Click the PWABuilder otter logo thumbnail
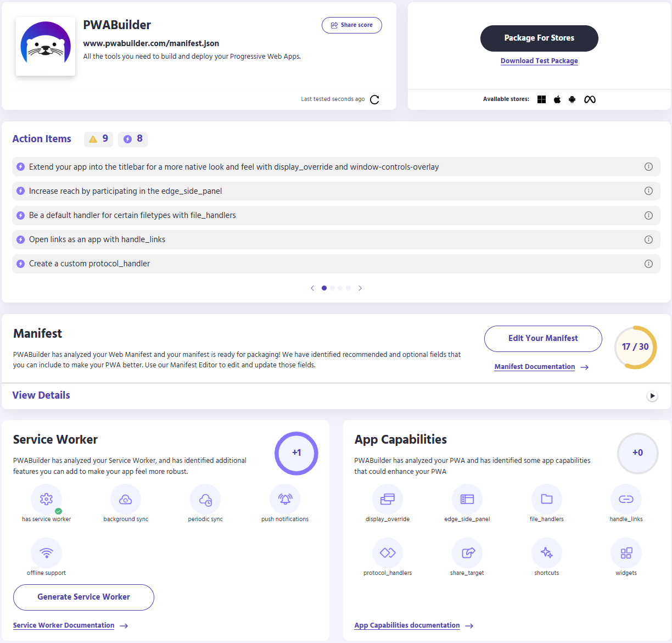 [x=46, y=46]
